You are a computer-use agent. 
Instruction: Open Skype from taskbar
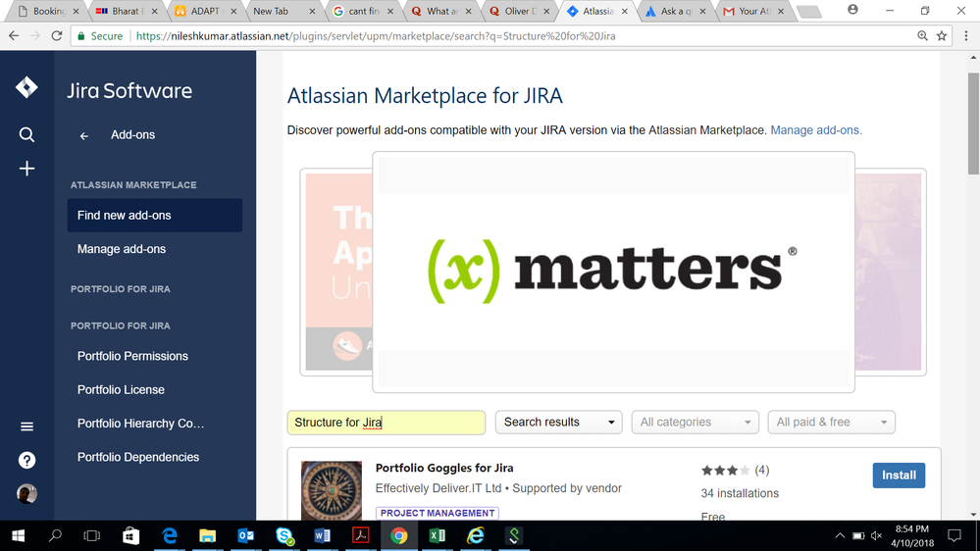pos(284,536)
